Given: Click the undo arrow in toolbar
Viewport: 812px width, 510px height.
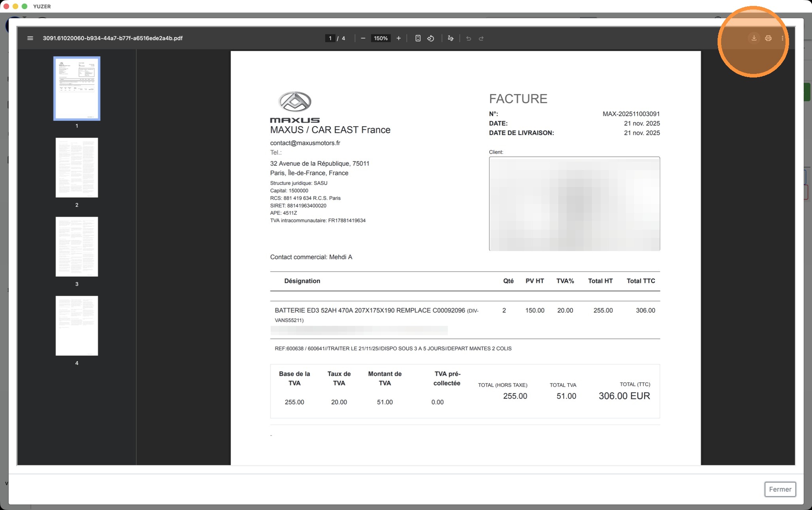Looking at the screenshot, I should point(469,38).
